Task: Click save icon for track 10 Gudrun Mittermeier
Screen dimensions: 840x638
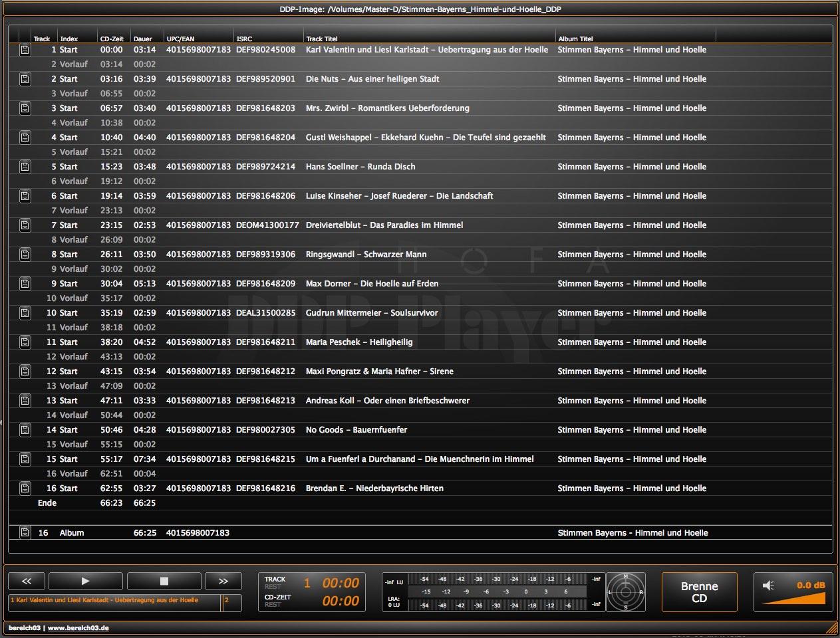Action: pos(25,313)
